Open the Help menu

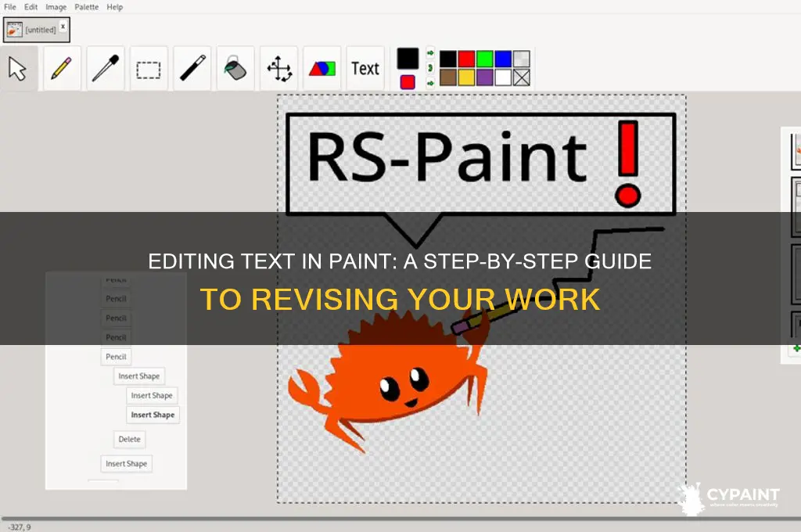click(114, 7)
